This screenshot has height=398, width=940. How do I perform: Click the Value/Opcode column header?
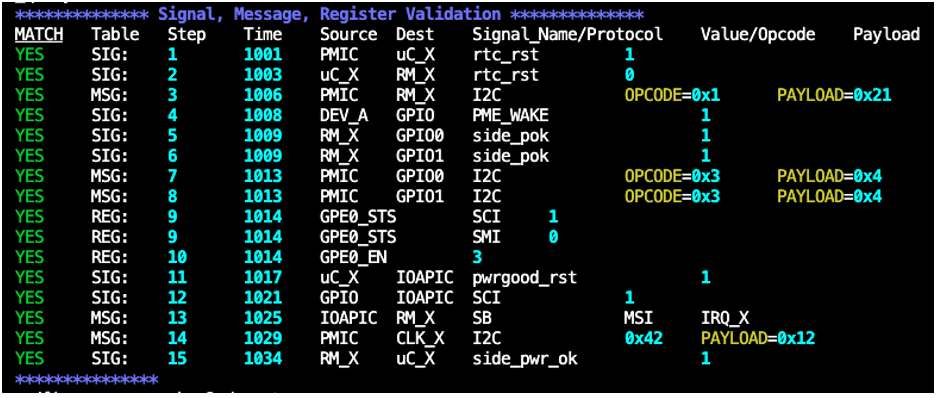click(758, 35)
